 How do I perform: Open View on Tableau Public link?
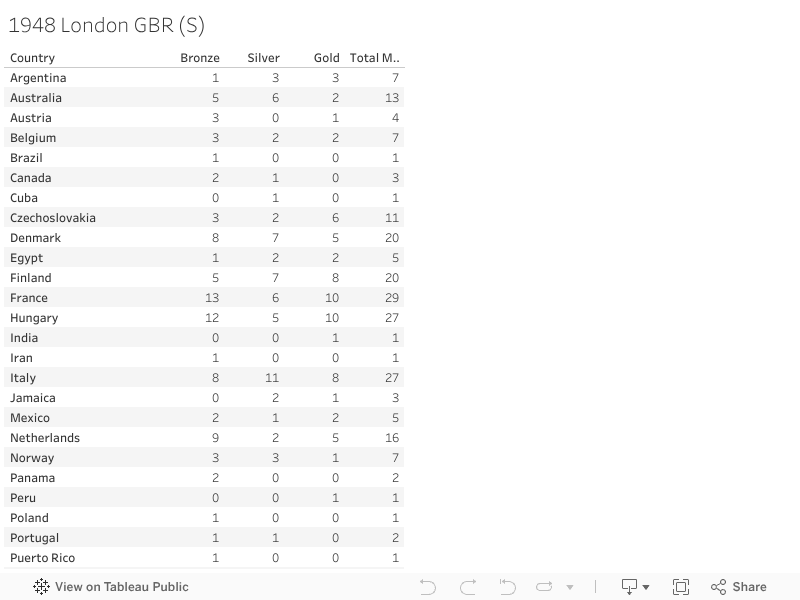(x=121, y=587)
